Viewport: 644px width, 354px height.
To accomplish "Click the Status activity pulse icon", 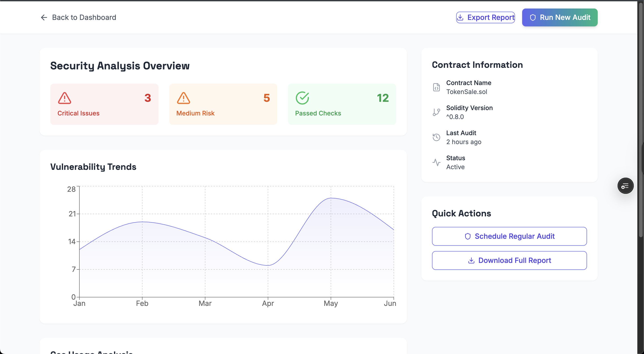I will [x=436, y=162].
